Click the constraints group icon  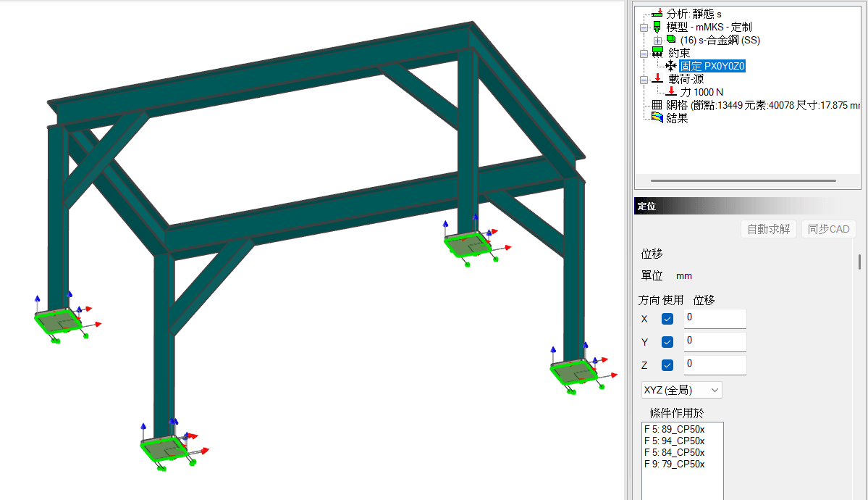(657, 53)
